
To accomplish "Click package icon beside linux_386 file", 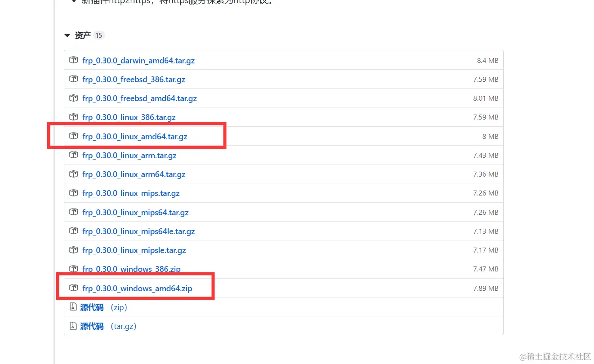I will 73,117.
